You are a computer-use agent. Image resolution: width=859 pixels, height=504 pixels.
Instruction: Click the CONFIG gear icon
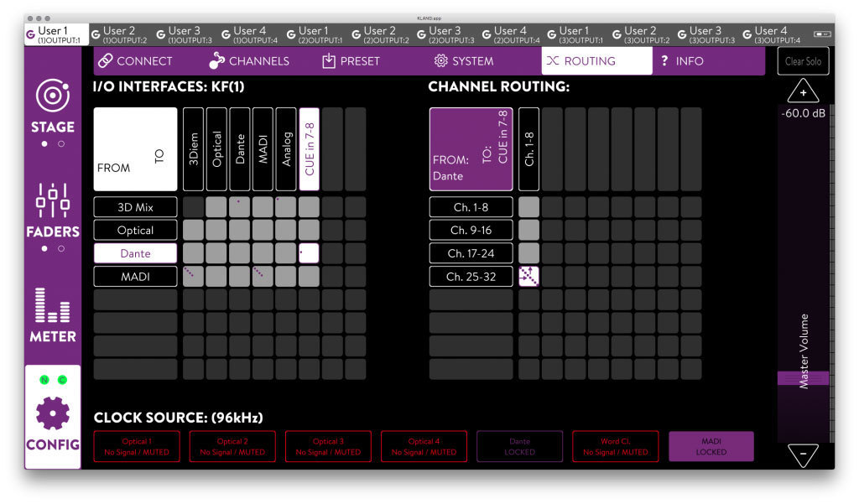(52, 413)
